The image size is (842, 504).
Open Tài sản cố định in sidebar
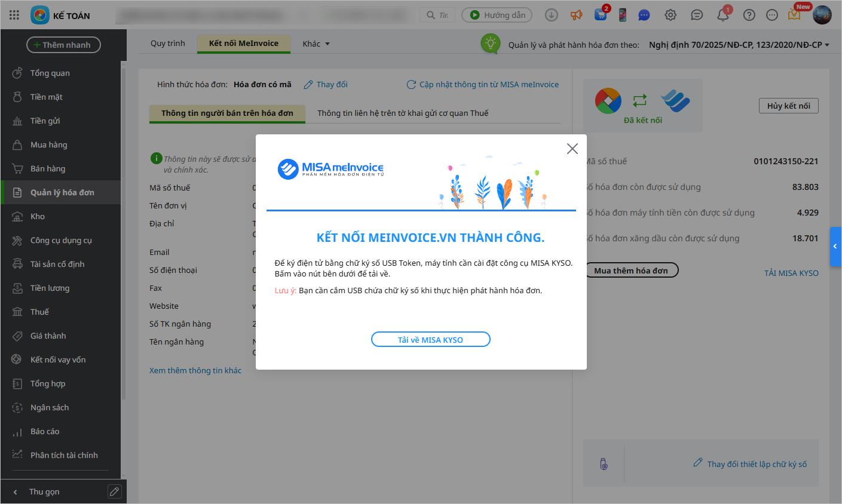pos(60,264)
